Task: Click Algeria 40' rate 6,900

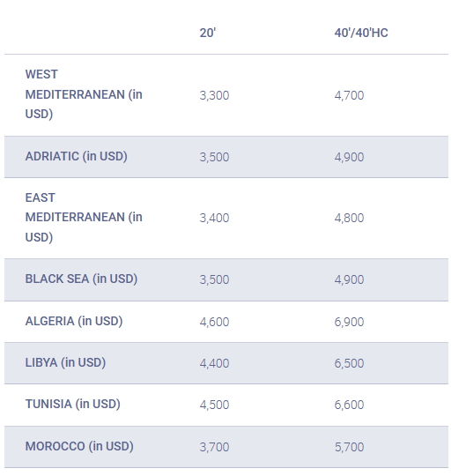Action: [349, 322]
